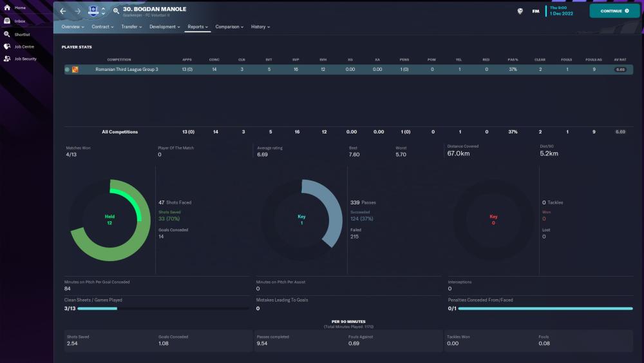Toggle the circle selector on league row
644x363 pixels.
pos(67,69)
